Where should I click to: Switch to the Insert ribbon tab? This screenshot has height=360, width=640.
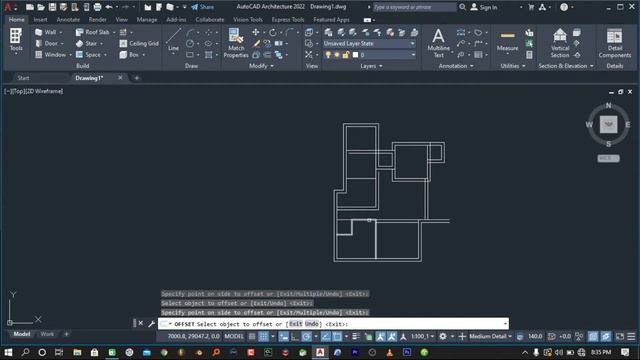coord(40,20)
